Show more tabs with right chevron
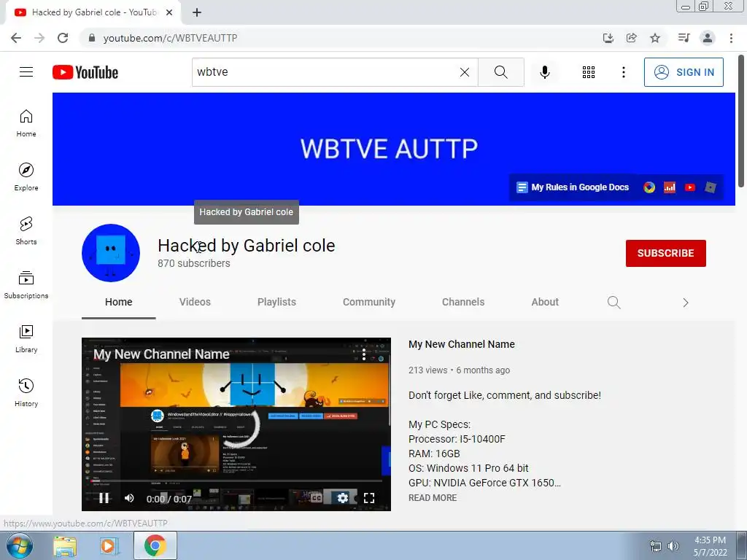 (686, 303)
